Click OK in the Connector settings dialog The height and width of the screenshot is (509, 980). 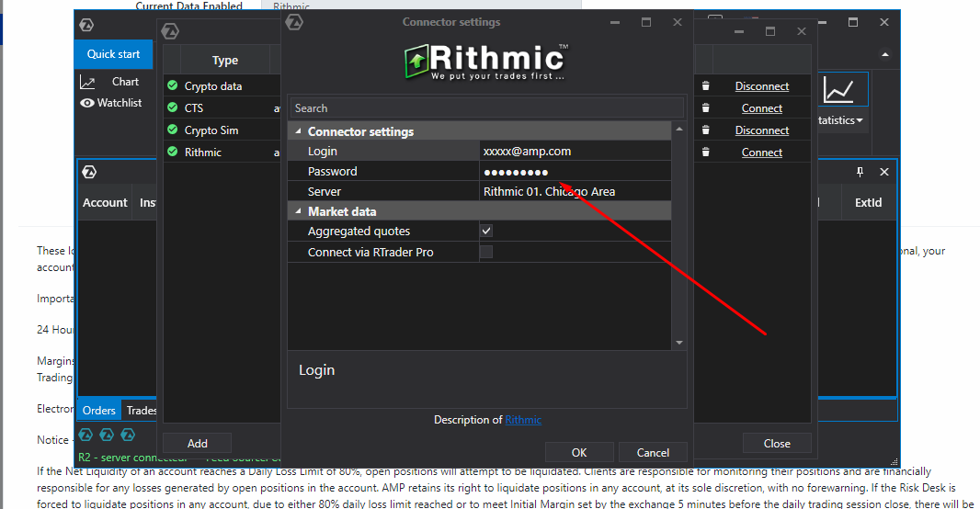(579, 452)
